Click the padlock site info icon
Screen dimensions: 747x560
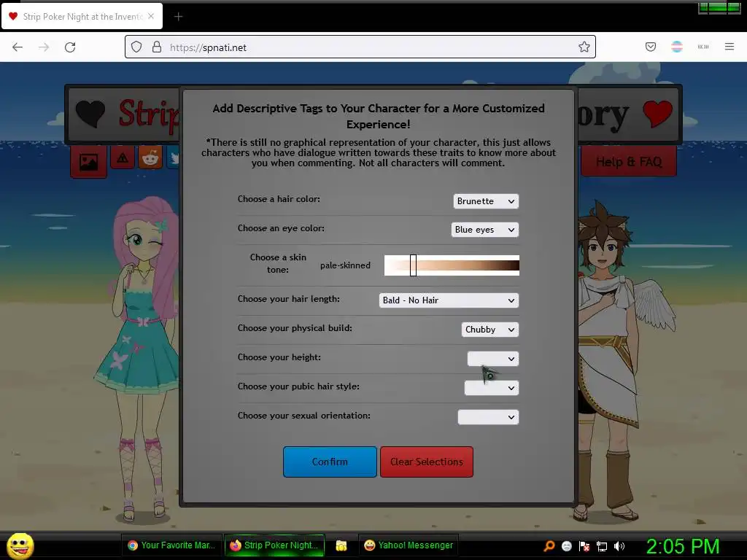pos(157,47)
